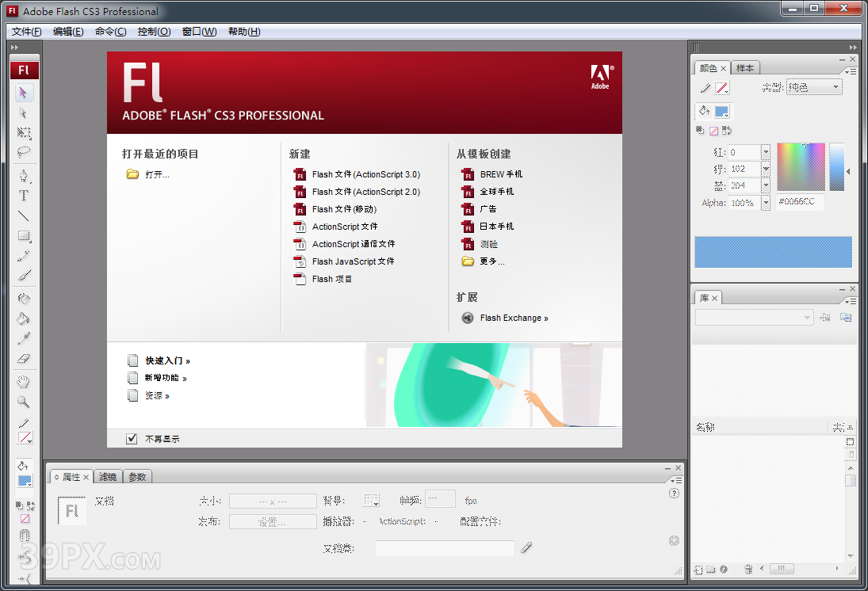The width and height of the screenshot is (868, 591).
Task: Select the Subselection tool
Action: [x=23, y=112]
